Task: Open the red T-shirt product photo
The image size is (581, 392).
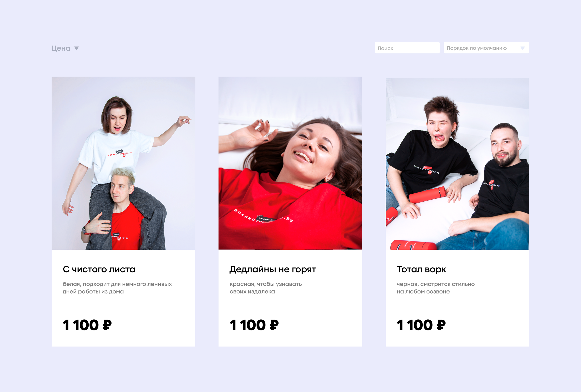Action: point(290,163)
